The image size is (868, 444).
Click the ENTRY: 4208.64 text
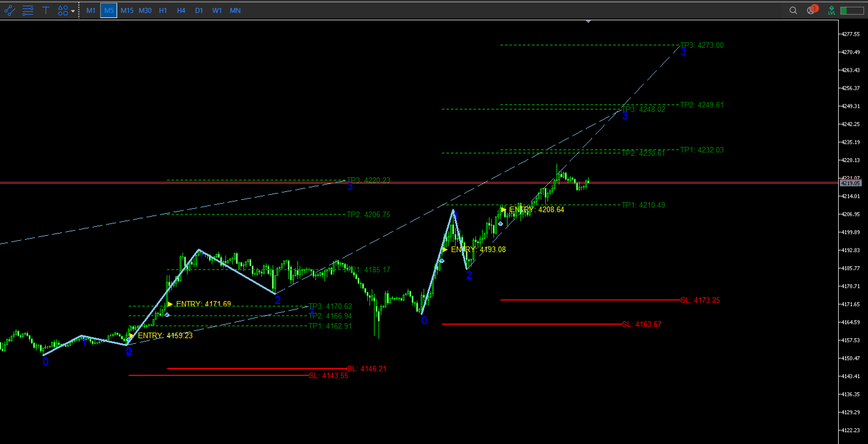[537, 209]
